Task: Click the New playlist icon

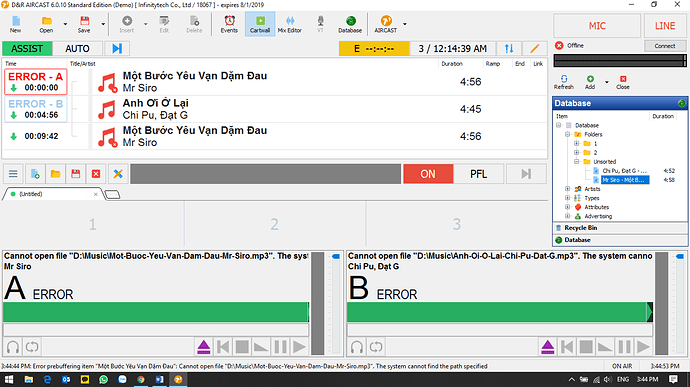Action: click(x=15, y=24)
